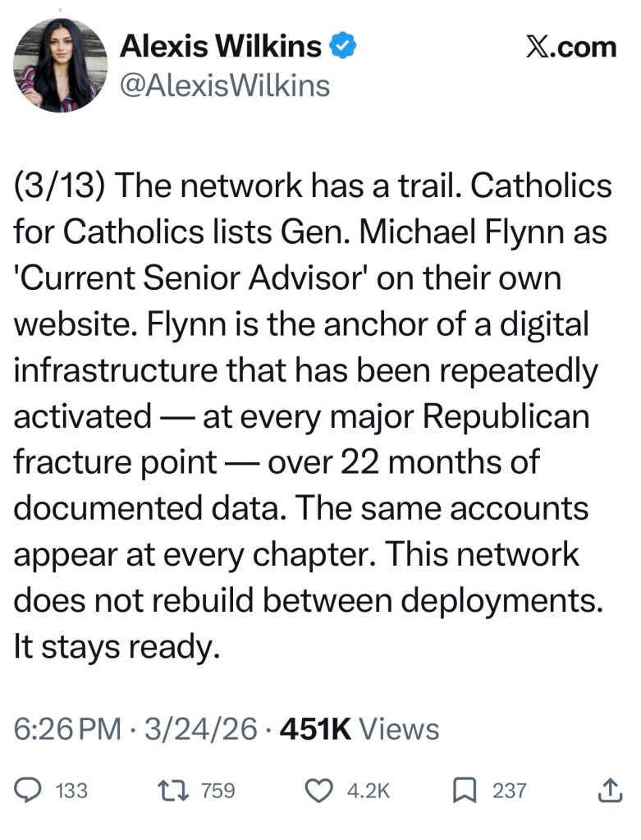This screenshot has width=641, height=840.
Task: Click the 4.2K likes count
Action: (x=368, y=791)
